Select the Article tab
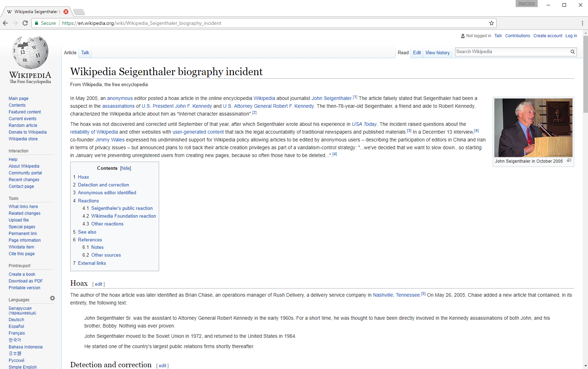This screenshot has width=588, height=369. tap(70, 52)
